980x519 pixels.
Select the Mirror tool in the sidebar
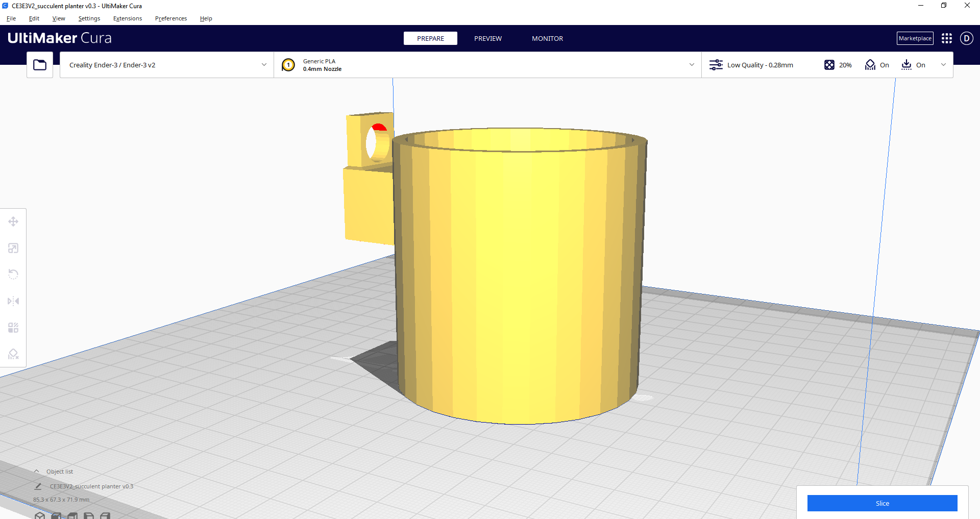tap(13, 301)
